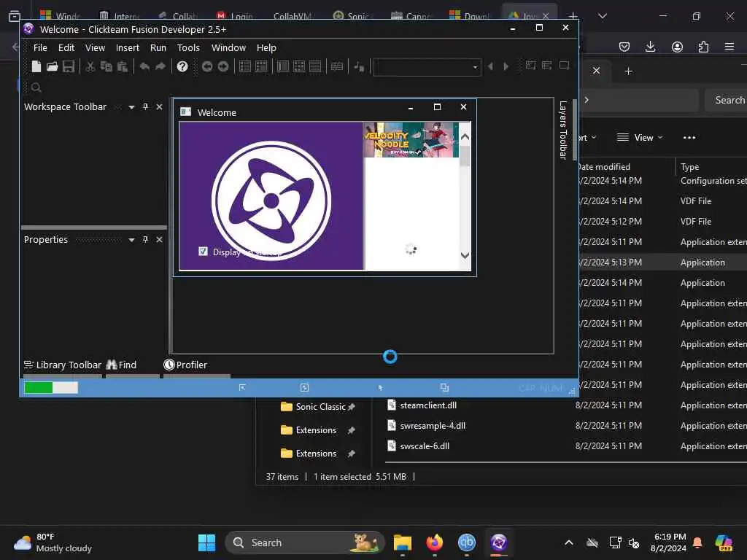Click the Run Application icon
Viewport: 747px width, 560px height.
547,65
